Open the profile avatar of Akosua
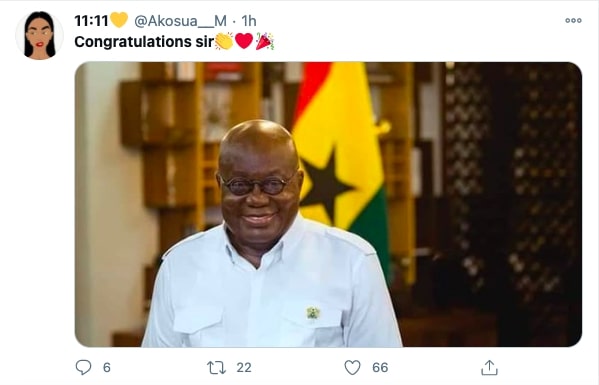 (x=39, y=35)
